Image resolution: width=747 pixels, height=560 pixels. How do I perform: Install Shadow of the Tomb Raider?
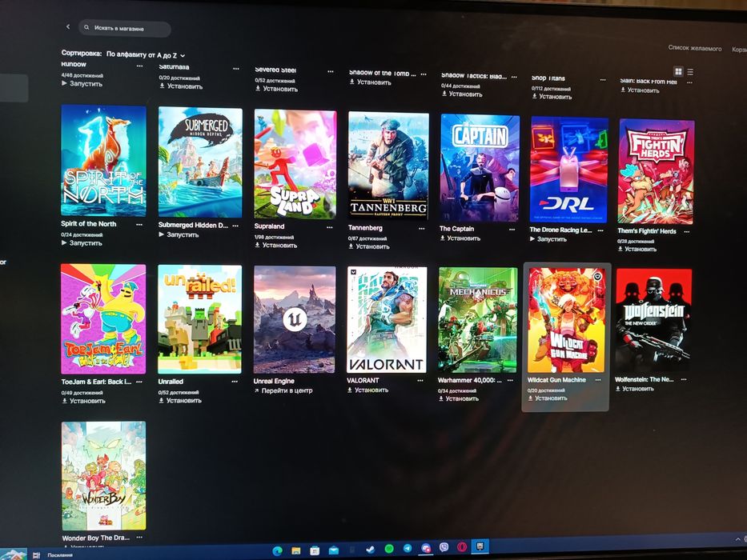click(370, 82)
